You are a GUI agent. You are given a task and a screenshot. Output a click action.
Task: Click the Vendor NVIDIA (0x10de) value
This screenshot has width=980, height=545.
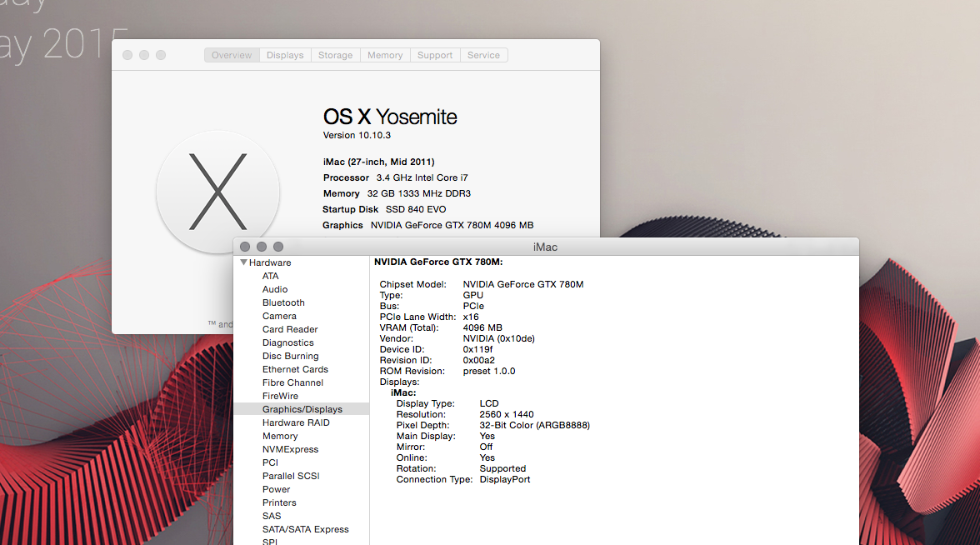[x=498, y=338]
